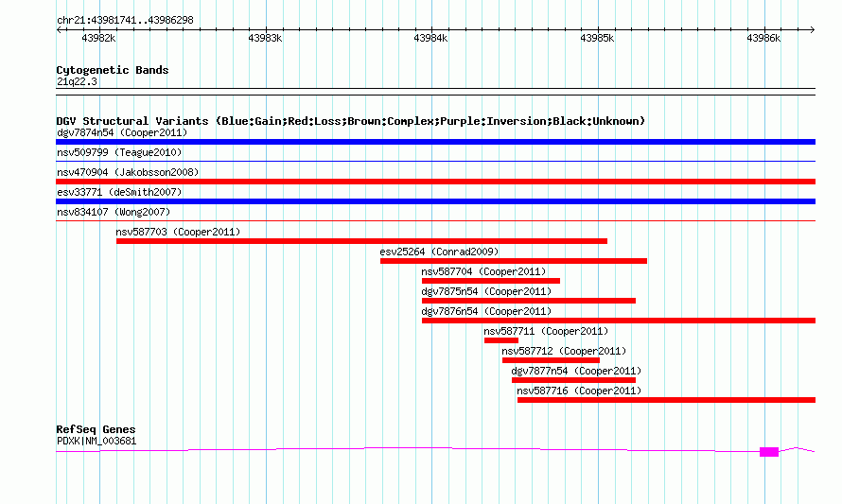This screenshot has height=504, width=842.
Task: Click the magenta PDXK exon block
Action: pos(769,452)
